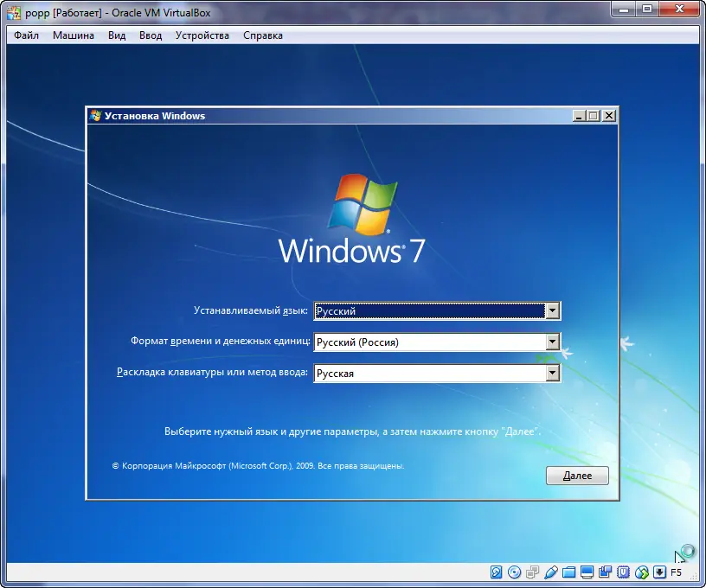Click the overlapping screens recording status icon
Viewport: 706px width, 588px height.
point(605,572)
